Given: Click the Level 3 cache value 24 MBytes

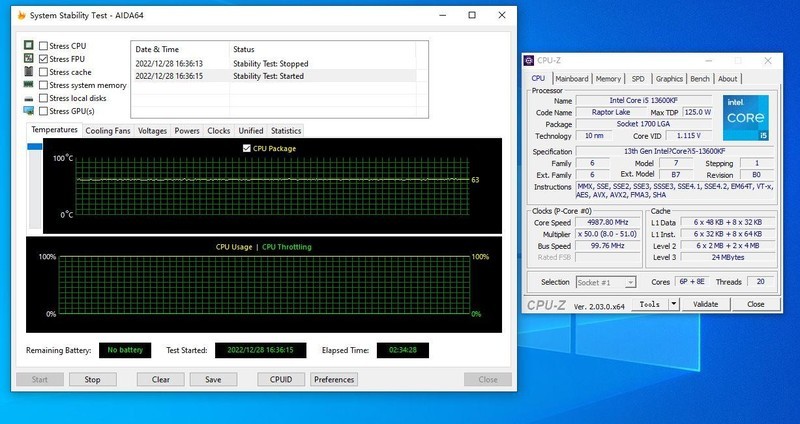Looking at the screenshot, I should click(727, 258).
